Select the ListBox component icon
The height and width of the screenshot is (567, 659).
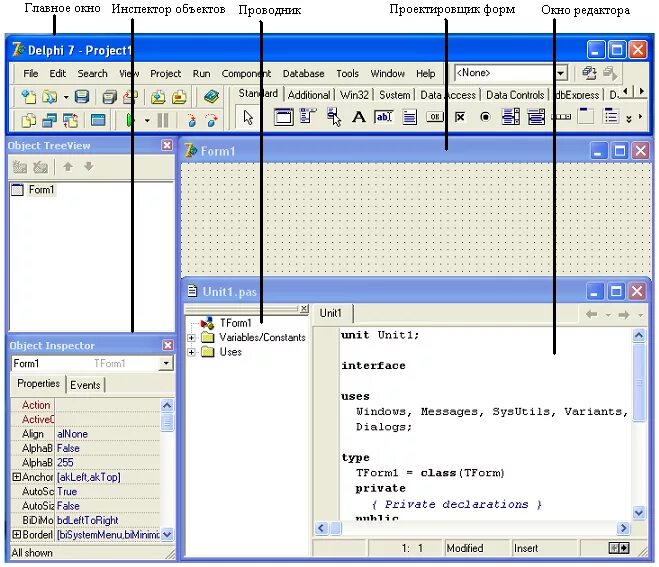511,117
